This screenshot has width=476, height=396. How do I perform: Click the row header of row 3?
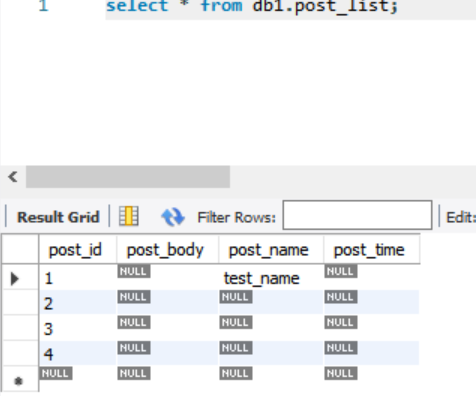(x=20, y=328)
